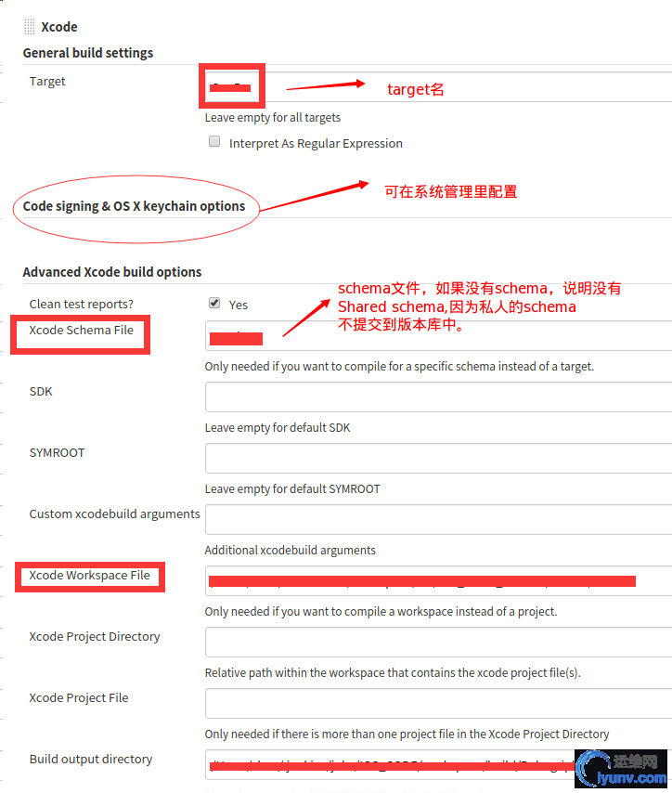Click the 'Clean test reports?' label
Image resolution: width=672 pixels, height=793 pixels.
click(82, 304)
